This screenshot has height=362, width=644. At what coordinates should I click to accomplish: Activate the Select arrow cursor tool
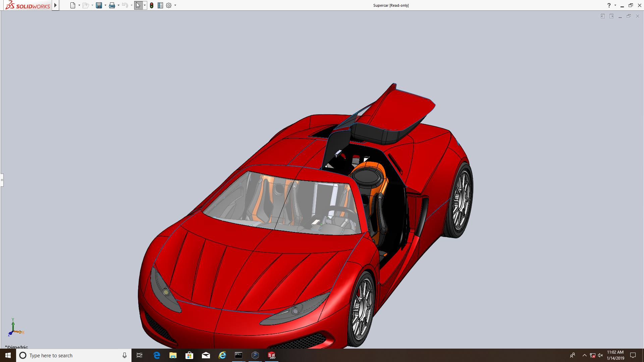[x=138, y=5]
